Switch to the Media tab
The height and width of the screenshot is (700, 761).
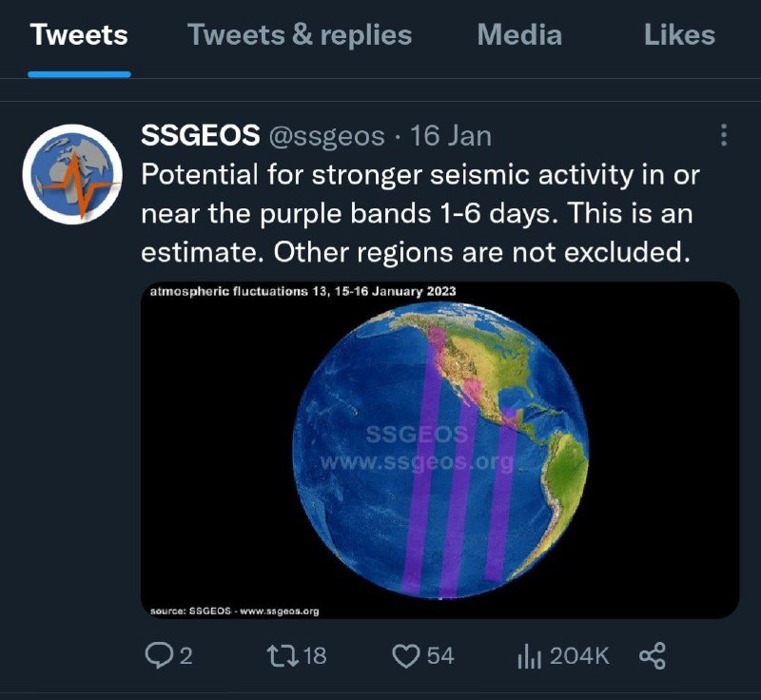click(519, 35)
